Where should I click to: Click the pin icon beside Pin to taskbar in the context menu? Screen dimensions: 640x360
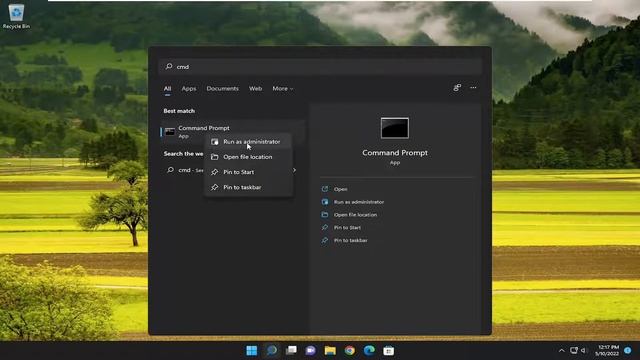pyautogui.click(x=215, y=187)
